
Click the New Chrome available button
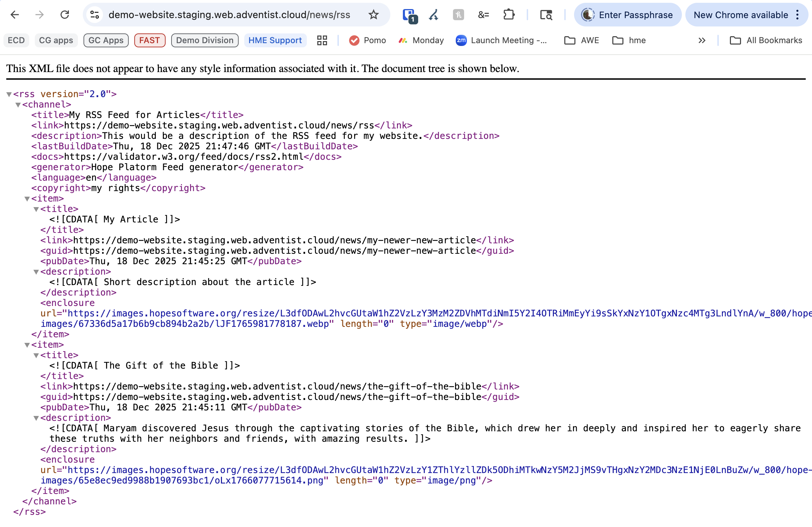740,15
